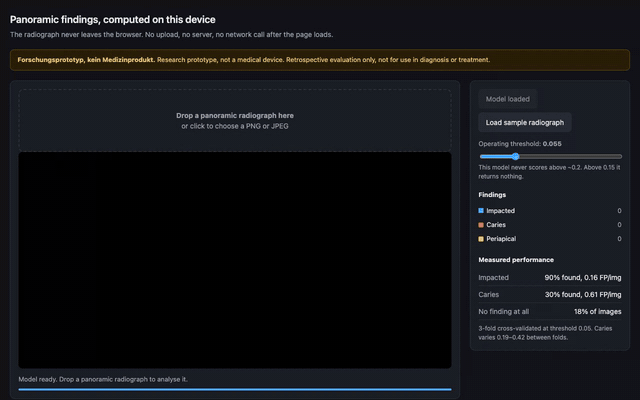The image size is (640, 400).
Task: Click the '3-fold cross-validated' footnote text
Action: coord(545,333)
